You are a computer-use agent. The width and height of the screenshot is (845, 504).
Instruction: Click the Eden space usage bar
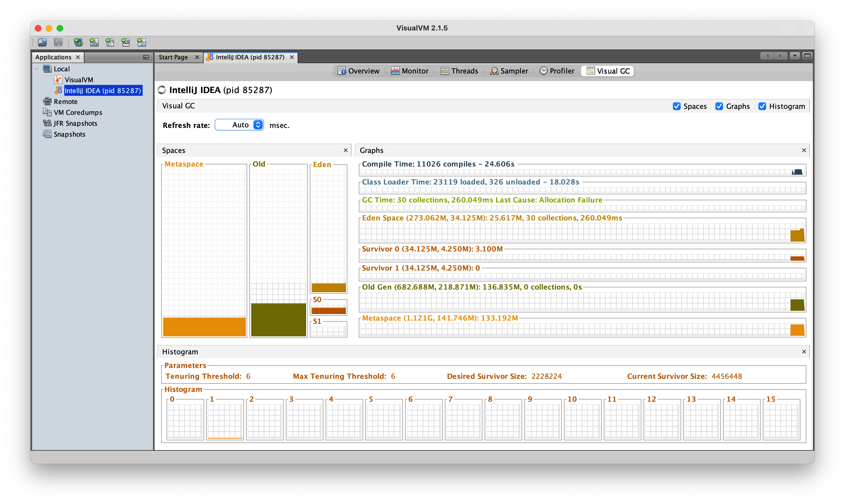click(x=328, y=287)
